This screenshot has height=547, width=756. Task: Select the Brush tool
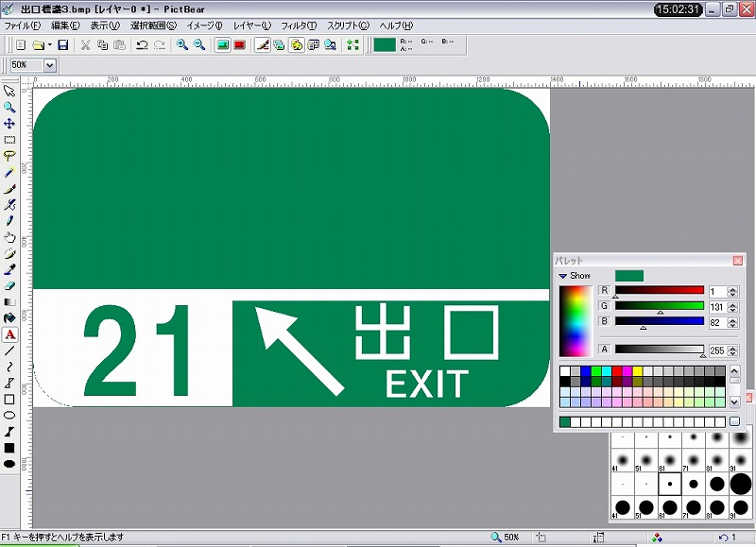click(9, 188)
